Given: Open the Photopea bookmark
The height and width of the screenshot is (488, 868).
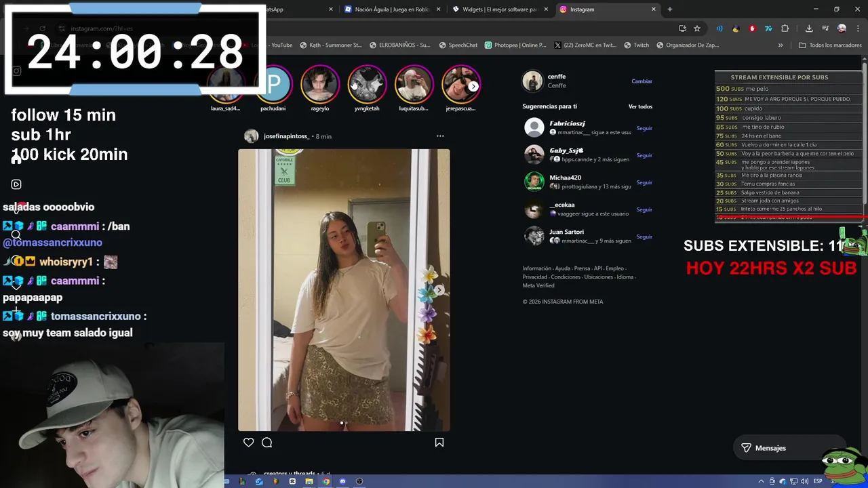Looking at the screenshot, I should (515, 45).
